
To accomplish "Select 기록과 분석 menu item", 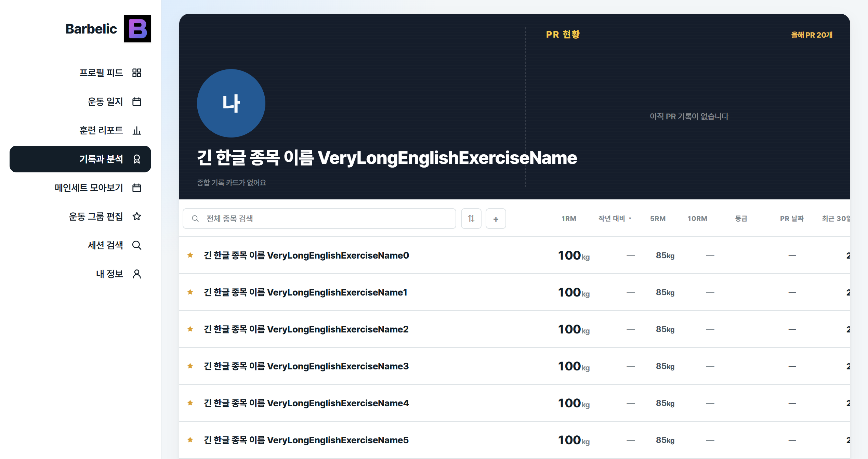I will click(x=80, y=159).
